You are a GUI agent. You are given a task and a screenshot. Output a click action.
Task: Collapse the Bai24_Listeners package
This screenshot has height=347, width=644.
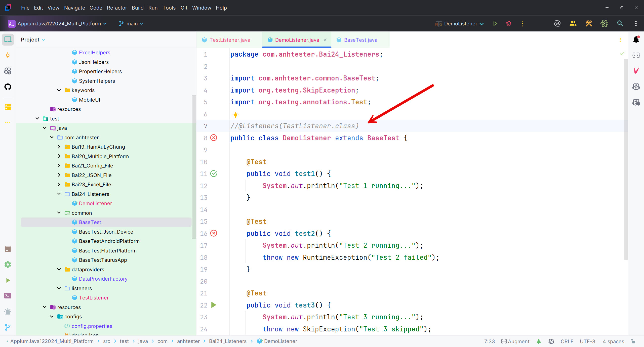[x=59, y=194]
